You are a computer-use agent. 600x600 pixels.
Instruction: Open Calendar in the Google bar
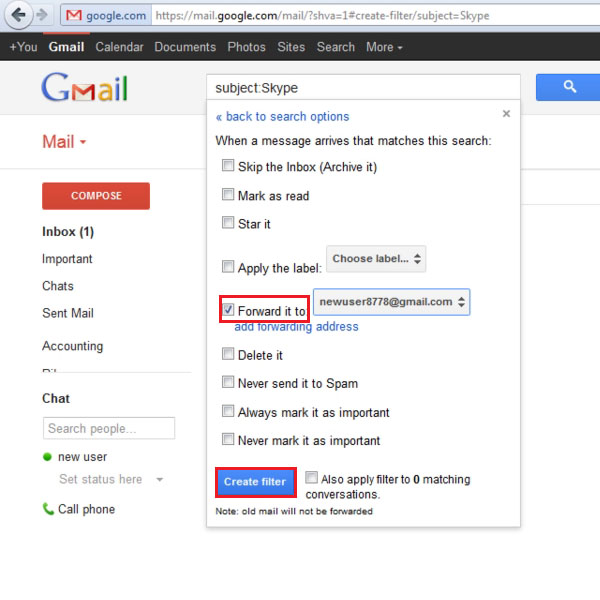[119, 47]
